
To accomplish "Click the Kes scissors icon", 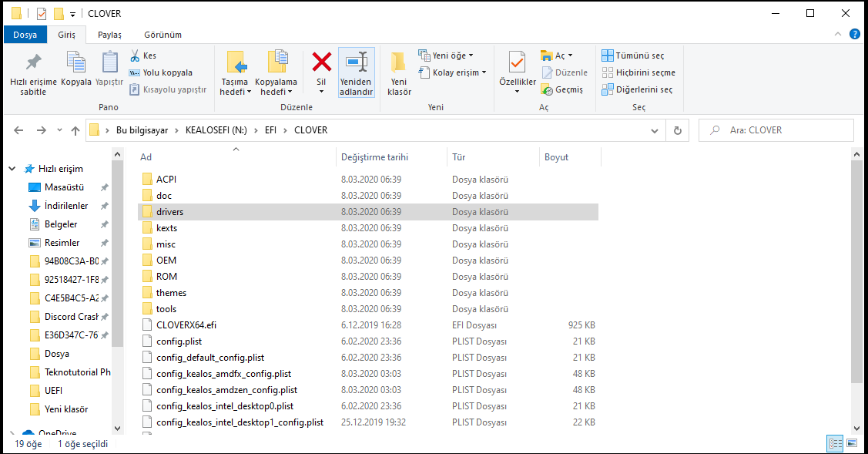I will click(135, 55).
